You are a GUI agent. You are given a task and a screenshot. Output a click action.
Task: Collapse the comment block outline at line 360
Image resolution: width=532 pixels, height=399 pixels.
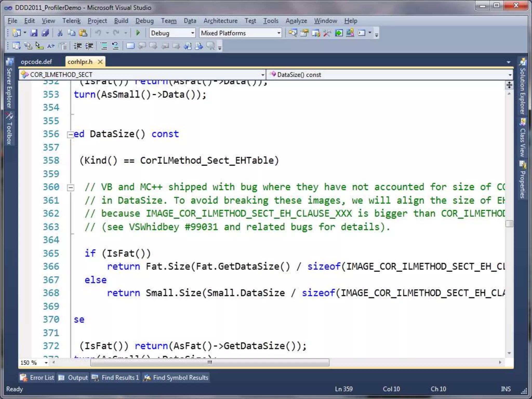(70, 188)
